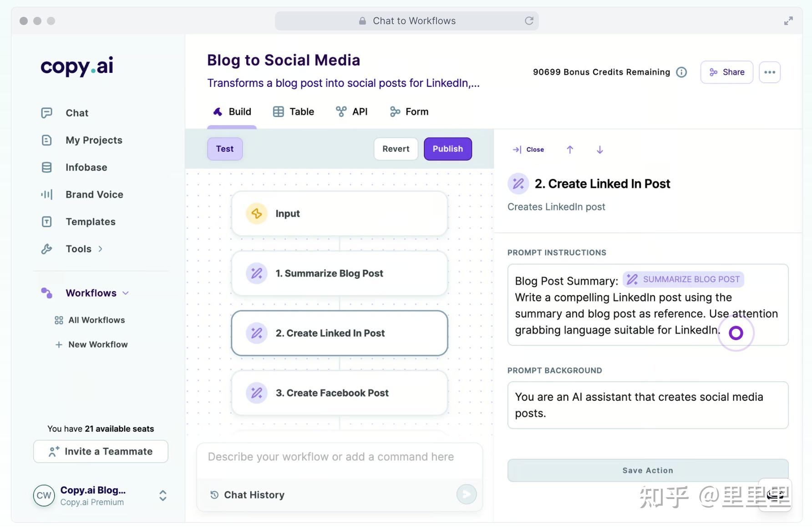Click the CW account avatar
The height and width of the screenshot is (530, 812).
click(44, 495)
